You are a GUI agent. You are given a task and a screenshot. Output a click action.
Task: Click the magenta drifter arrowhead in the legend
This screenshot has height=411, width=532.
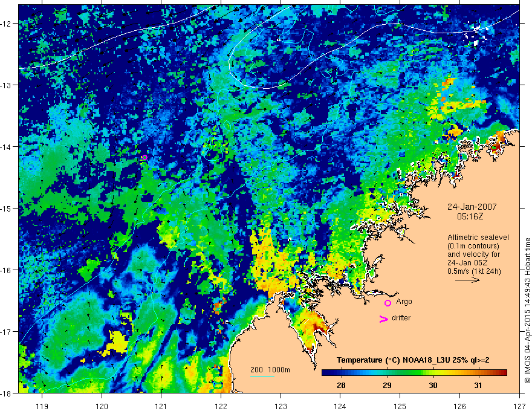[x=384, y=319]
